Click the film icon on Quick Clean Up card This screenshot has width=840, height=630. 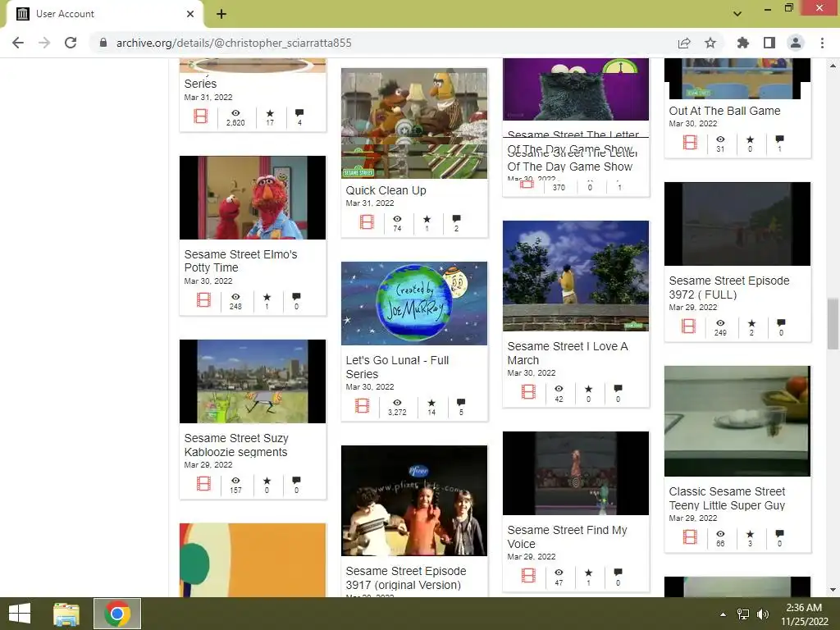[367, 221]
